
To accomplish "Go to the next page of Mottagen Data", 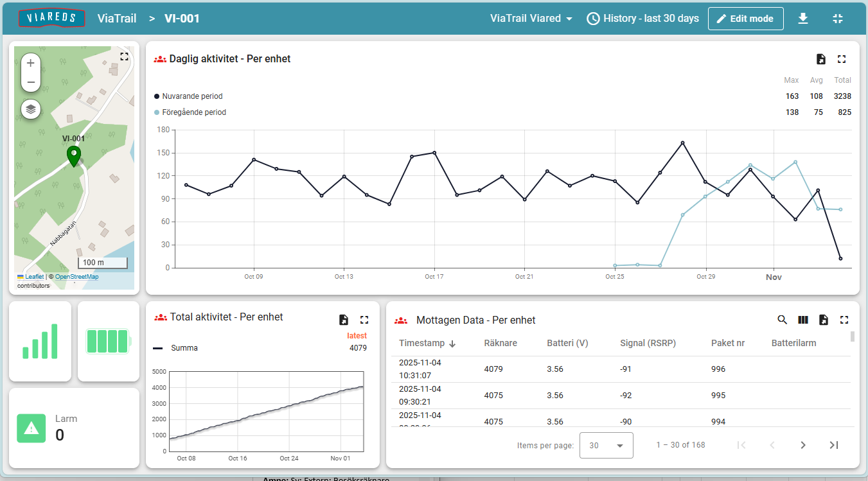I will tap(802, 444).
